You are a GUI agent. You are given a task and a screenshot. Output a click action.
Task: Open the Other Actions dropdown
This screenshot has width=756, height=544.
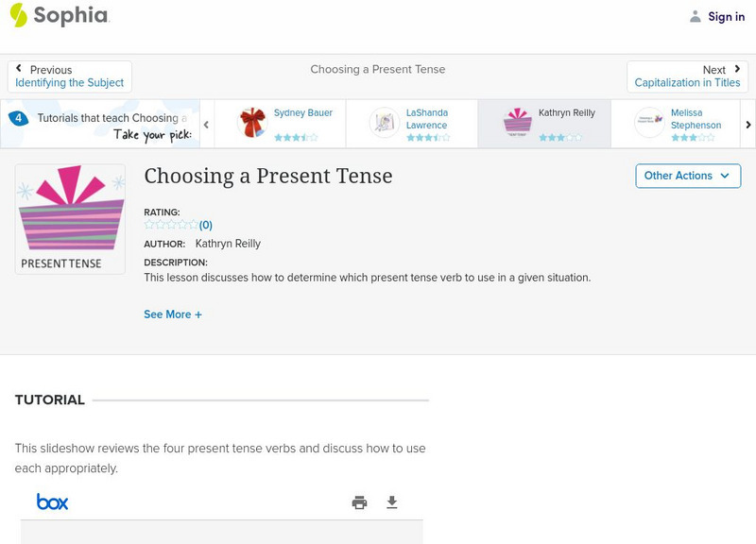(687, 176)
